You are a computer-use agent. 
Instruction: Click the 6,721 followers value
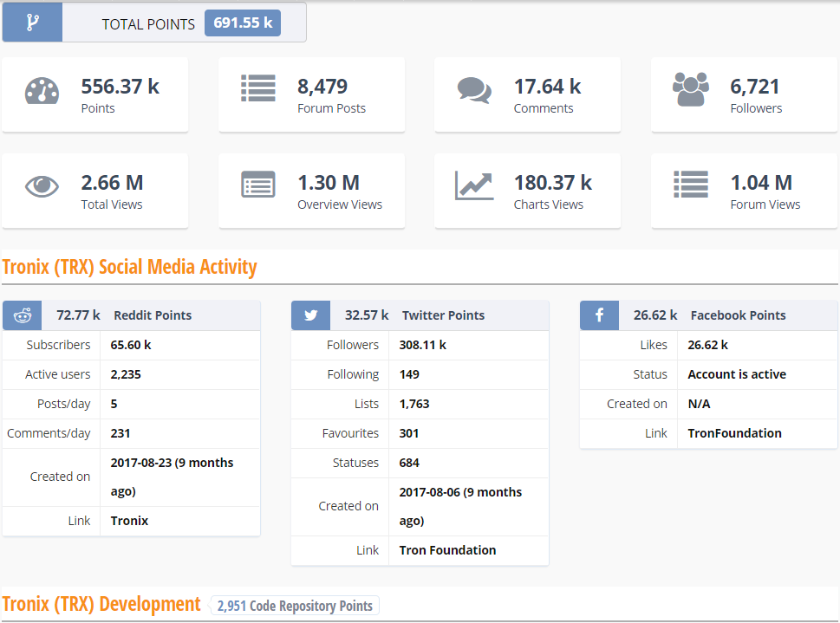[755, 87]
